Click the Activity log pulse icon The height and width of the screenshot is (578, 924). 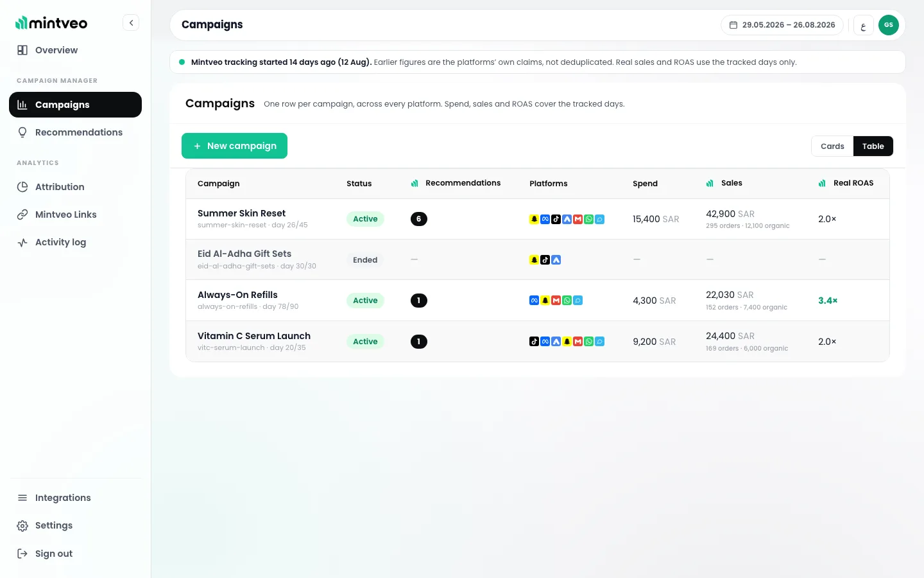coord(22,242)
